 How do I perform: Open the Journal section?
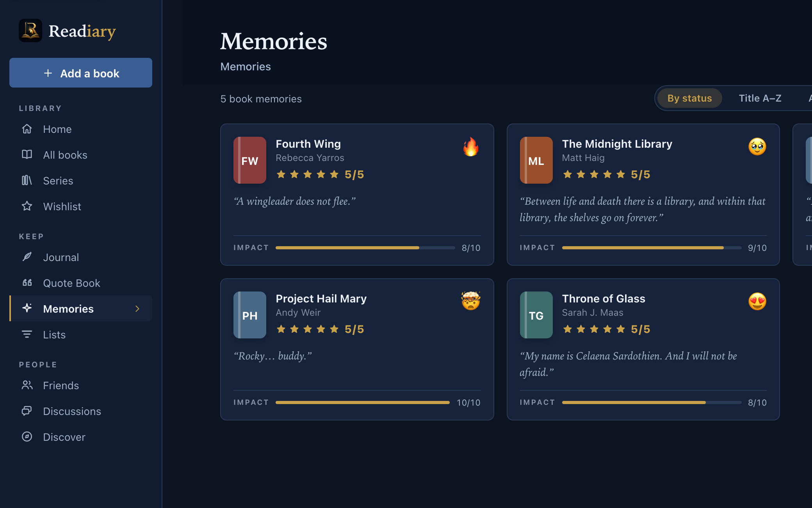(81, 257)
